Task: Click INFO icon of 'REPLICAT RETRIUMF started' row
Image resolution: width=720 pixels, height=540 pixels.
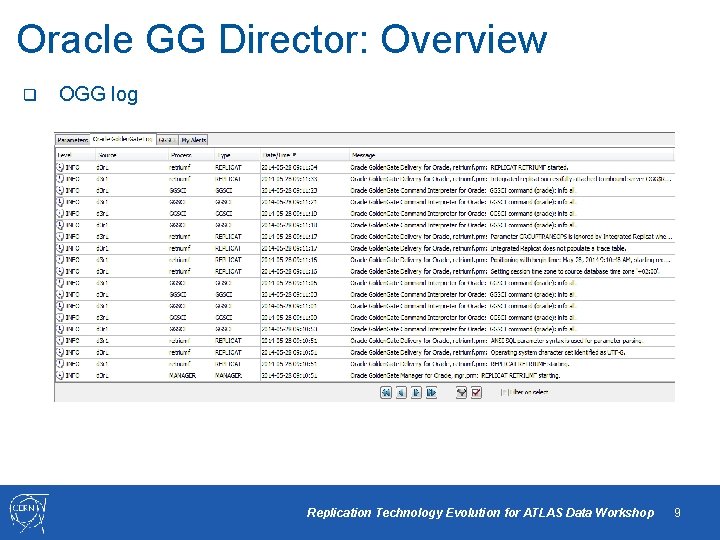Action: [x=60, y=167]
